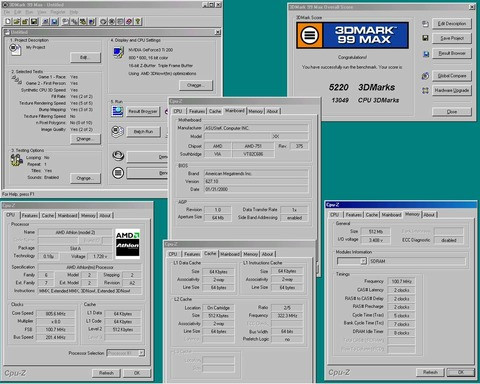Screen dimensions: 480x384
Task: Open the Edit menu in 3DMark 99 Max
Action: [x=18, y=12]
